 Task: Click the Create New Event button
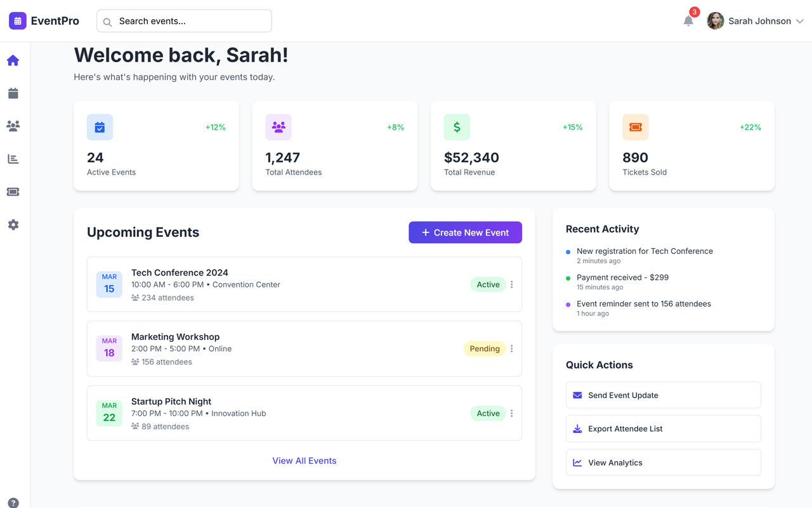pyautogui.click(x=465, y=232)
